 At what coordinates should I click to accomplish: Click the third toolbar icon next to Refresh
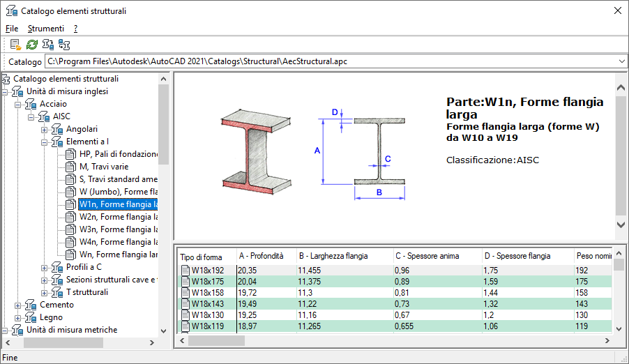(48, 45)
